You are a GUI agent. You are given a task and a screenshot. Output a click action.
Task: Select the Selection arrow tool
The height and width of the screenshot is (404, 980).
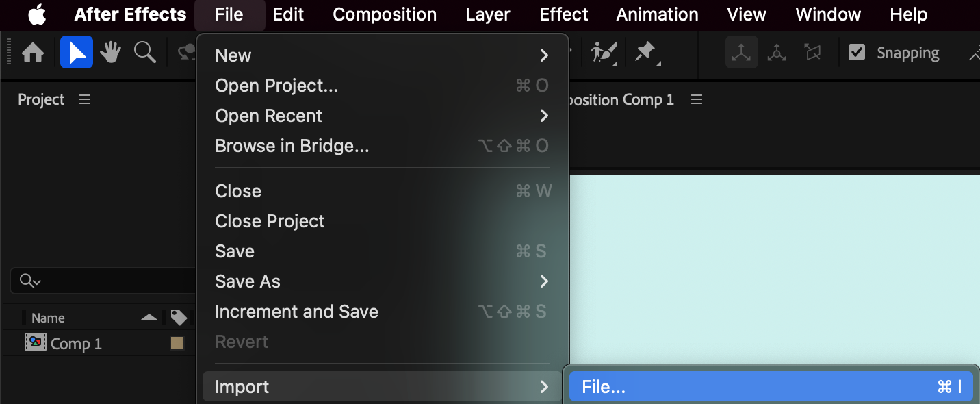[77, 53]
